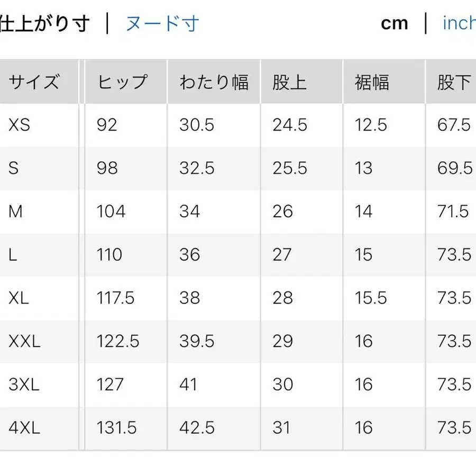476x476 pixels.
Task: Select the XS size row label
Action: [x=17, y=125]
